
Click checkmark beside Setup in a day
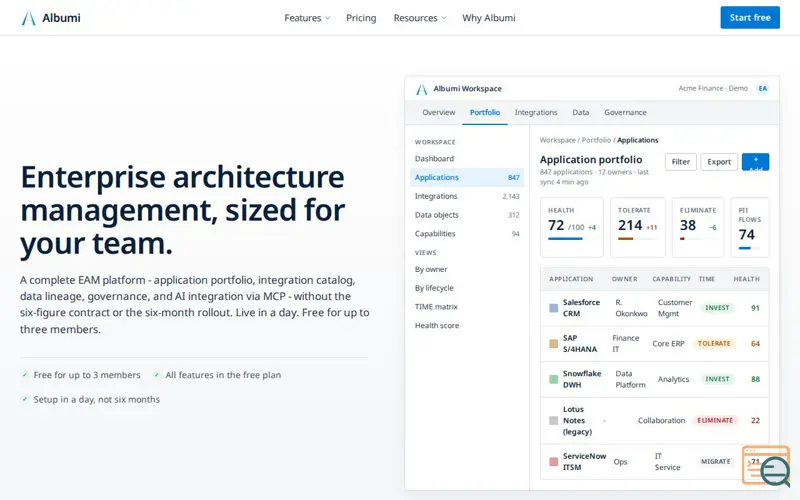pos(24,399)
